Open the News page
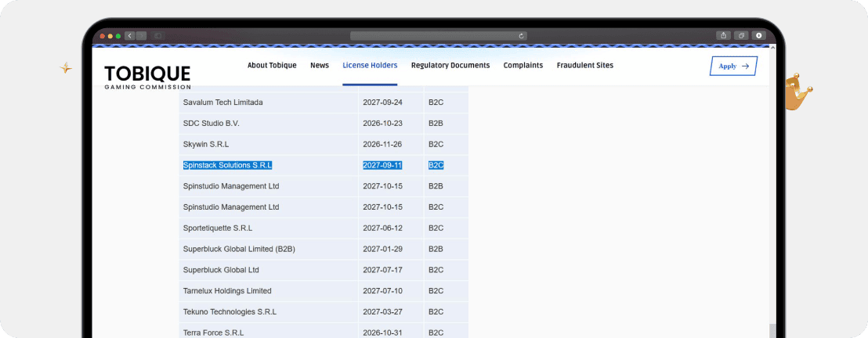 (x=320, y=65)
